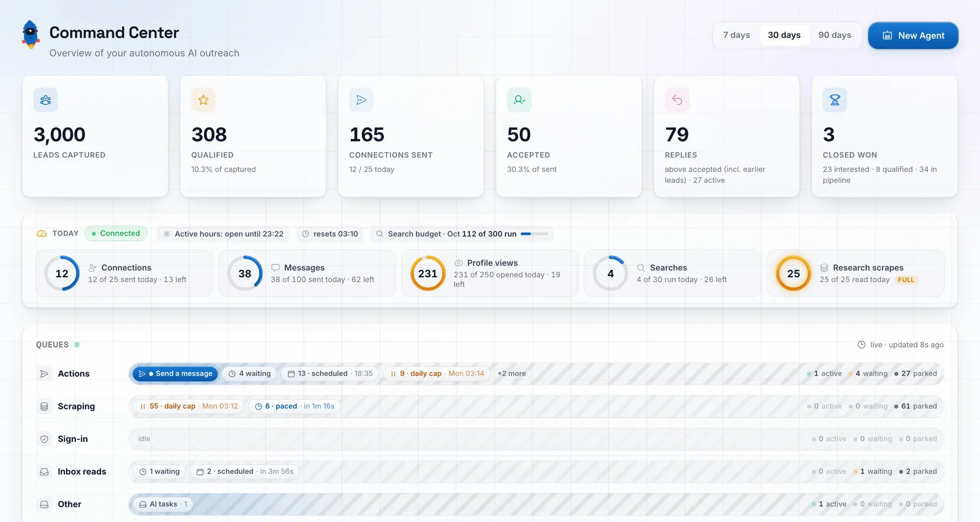
Task: Switch range to 7 days
Action: pyautogui.click(x=736, y=35)
